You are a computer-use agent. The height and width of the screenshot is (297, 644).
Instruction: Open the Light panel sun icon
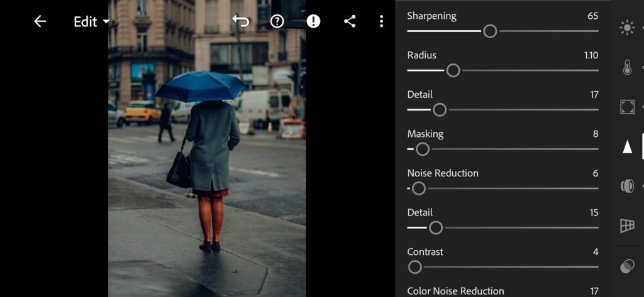click(627, 28)
